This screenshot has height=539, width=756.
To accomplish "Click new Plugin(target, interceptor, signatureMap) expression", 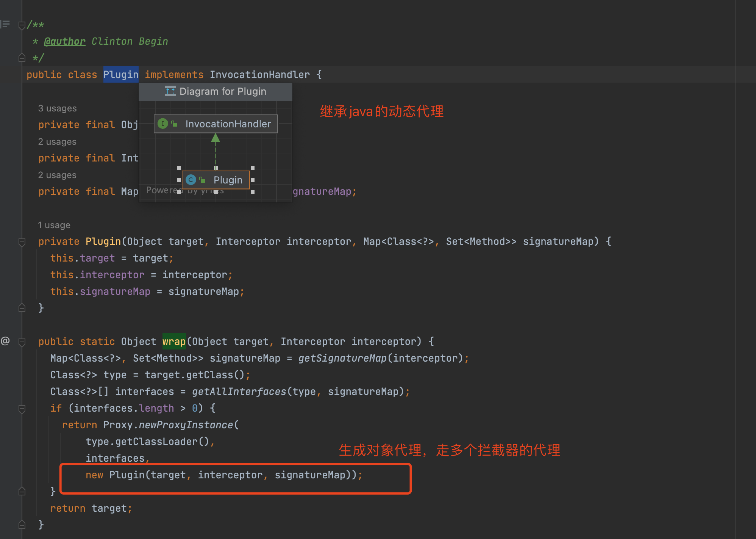I will pos(221,475).
